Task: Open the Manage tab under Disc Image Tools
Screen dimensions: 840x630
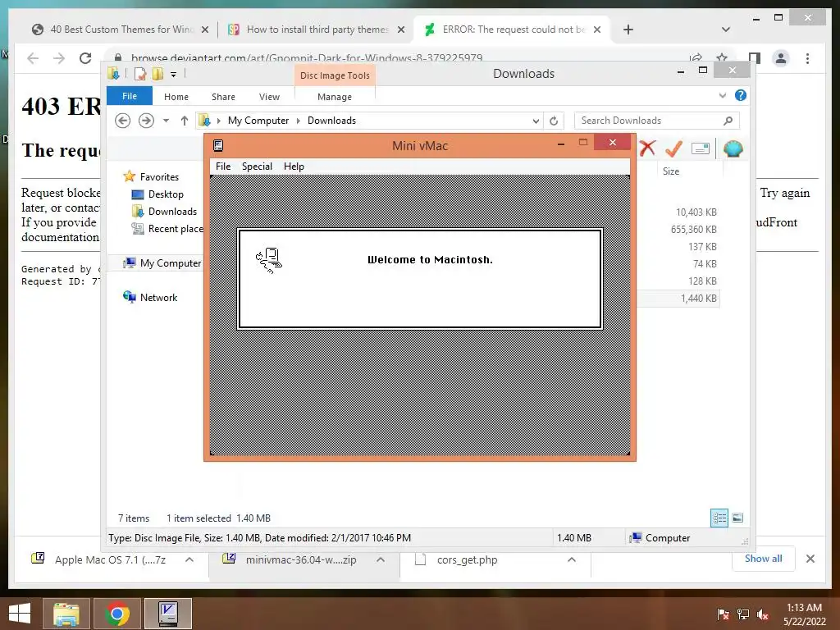Action: pos(335,97)
